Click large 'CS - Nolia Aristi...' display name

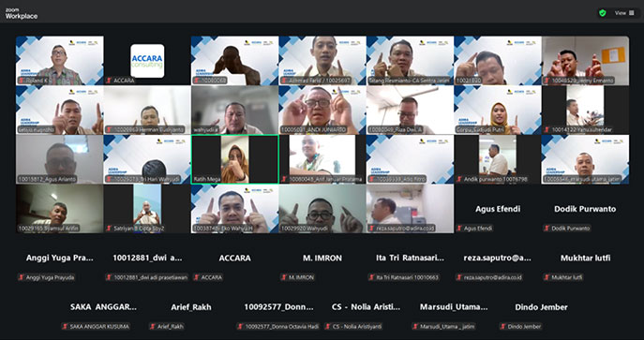(x=366, y=307)
